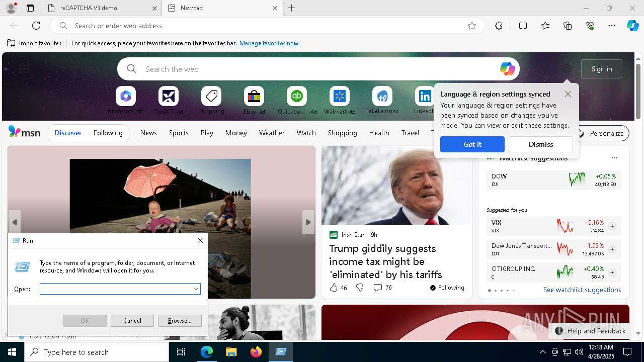Open the Edge profile icon

11,8
